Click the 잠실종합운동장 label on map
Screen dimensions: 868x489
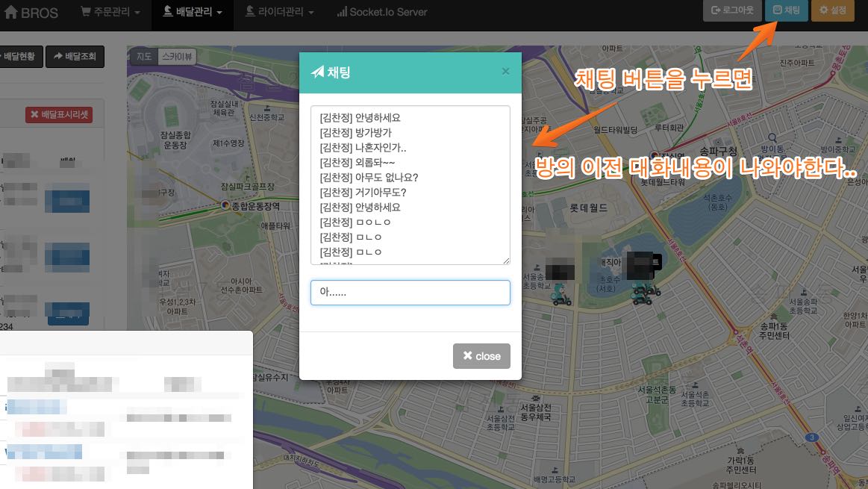(x=175, y=140)
